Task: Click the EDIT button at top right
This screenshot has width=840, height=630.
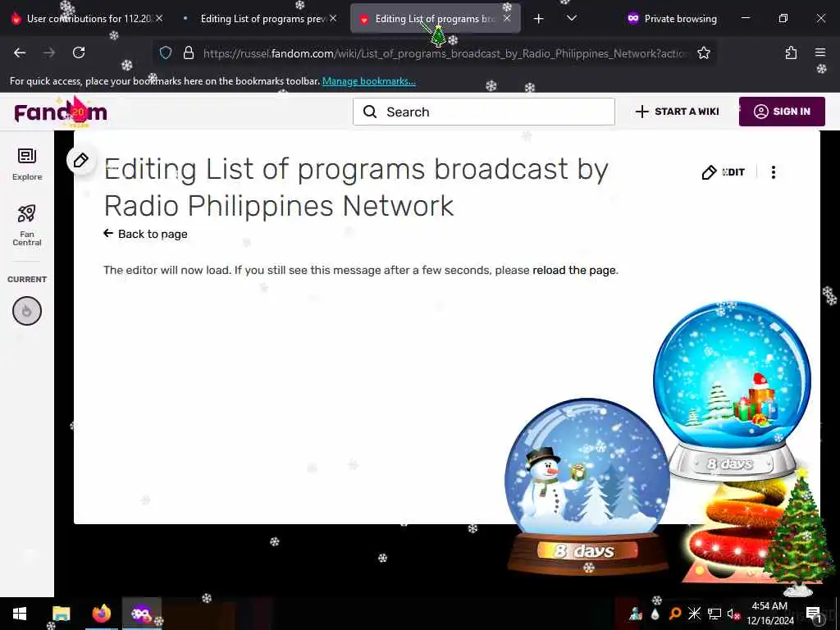Action: [x=724, y=172]
